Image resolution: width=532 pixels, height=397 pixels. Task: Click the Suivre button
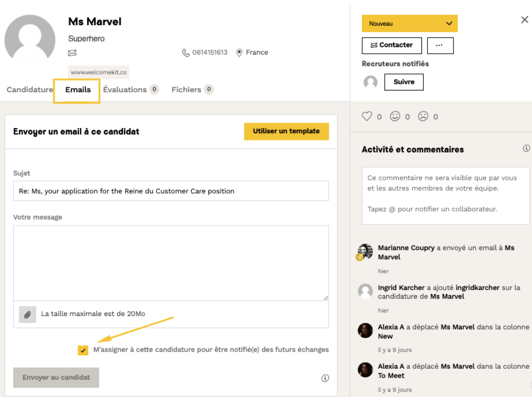pyautogui.click(x=404, y=82)
